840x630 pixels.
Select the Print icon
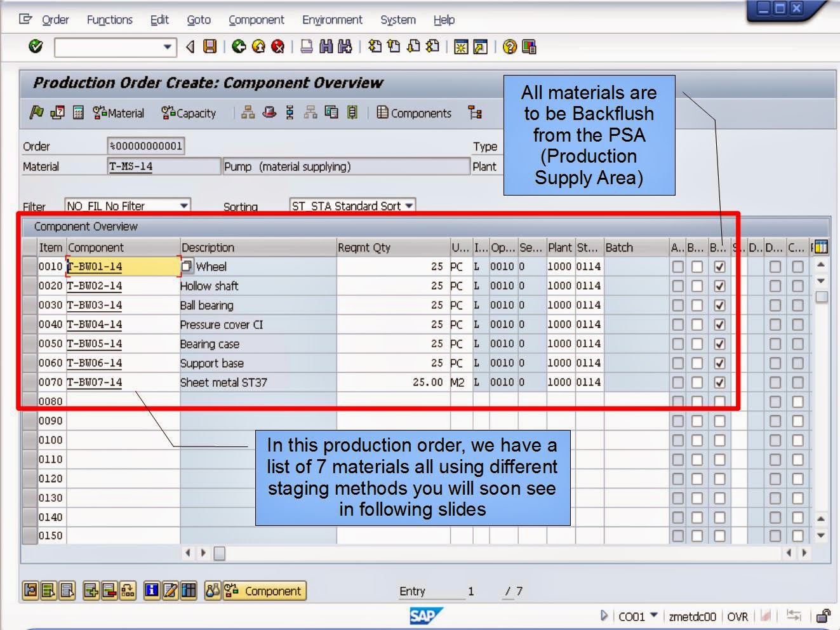click(x=306, y=46)
